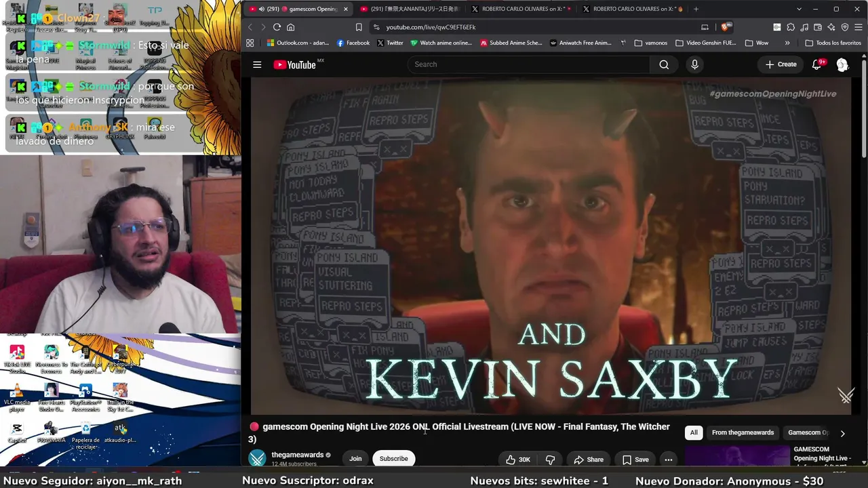Click the YouTube search magnifier button

pyautogui.click(x=664, y=64)
